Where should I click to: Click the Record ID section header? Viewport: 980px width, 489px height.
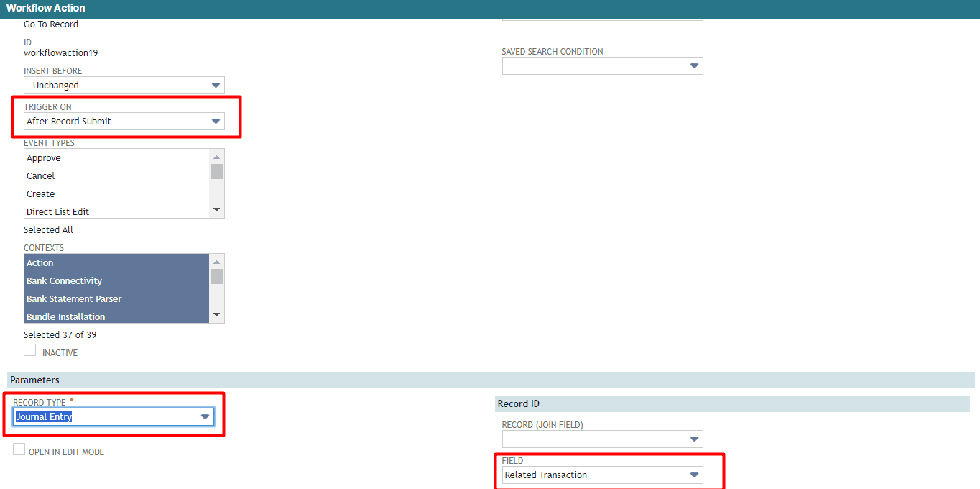(x=732, y=403)
